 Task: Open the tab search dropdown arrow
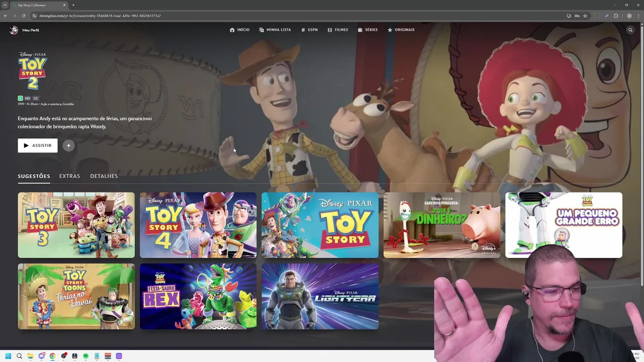point(5,5)
